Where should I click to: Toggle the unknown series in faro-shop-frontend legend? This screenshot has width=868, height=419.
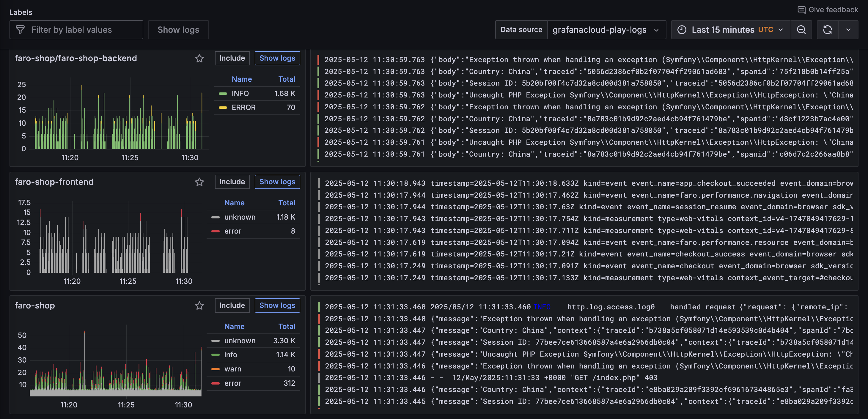(240, 217)
